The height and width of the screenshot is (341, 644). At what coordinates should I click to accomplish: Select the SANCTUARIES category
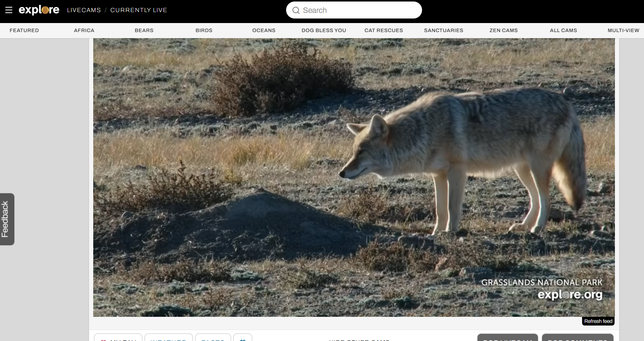point(444,30)
